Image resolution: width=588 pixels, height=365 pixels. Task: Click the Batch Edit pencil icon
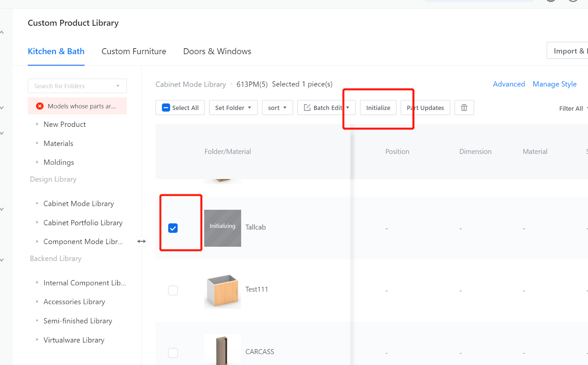tap(307, 108)
